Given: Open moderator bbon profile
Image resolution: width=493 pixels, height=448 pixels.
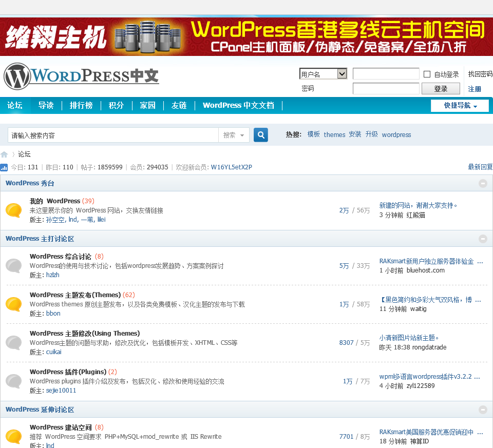Looking at the screenshot, I should 53,314.
